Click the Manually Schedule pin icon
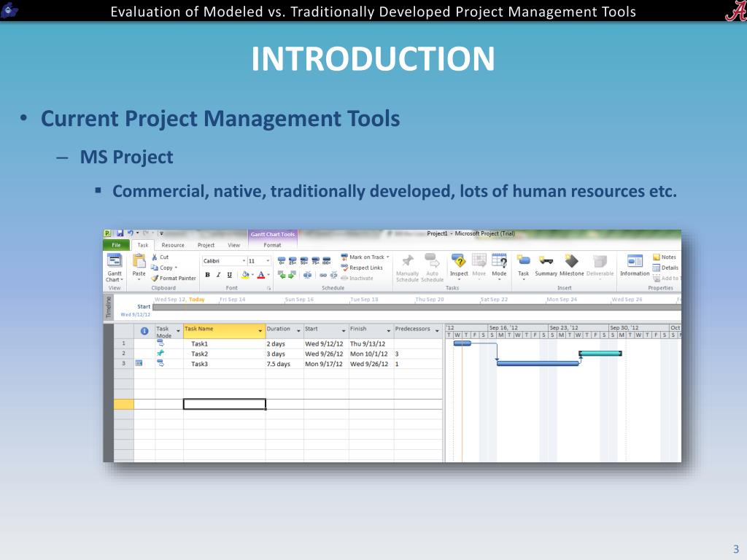 (x=407, y=260)
